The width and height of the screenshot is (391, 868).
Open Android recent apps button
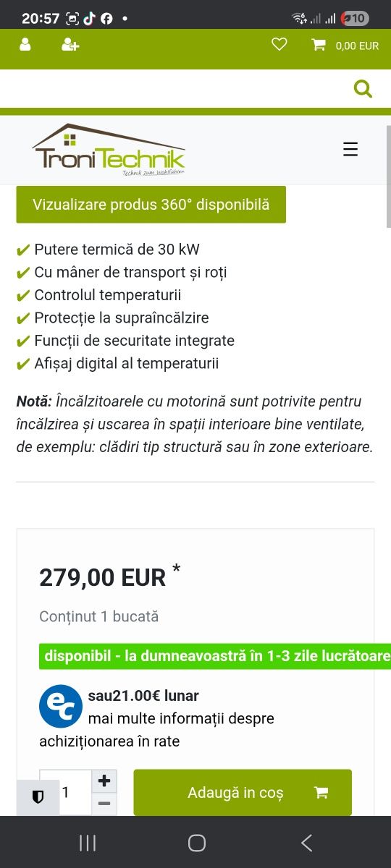pos(87,843)
